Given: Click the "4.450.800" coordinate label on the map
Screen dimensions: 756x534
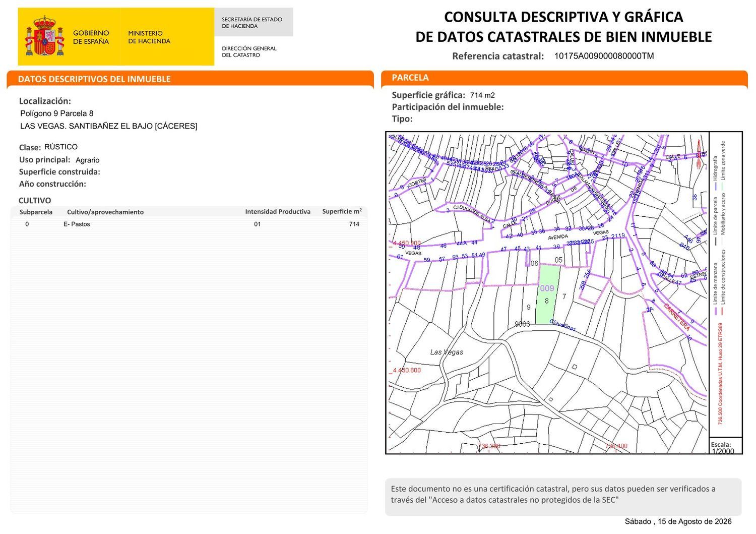Looking at the screenshot, I should coord(407,370).
